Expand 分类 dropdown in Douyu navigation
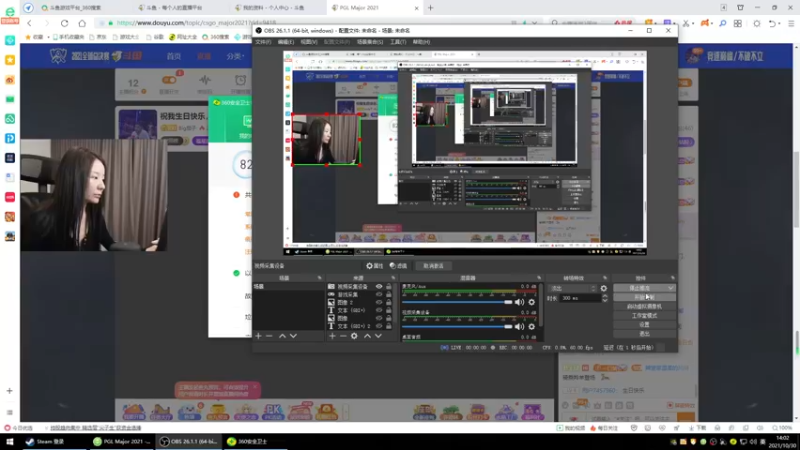This screenshot has width=800, height=450. 235,56
